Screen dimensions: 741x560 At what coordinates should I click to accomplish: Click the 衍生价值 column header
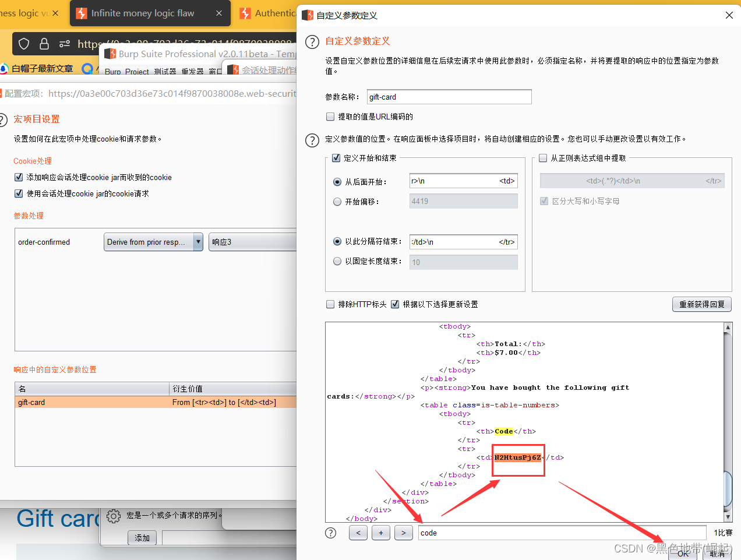(233, 389)
